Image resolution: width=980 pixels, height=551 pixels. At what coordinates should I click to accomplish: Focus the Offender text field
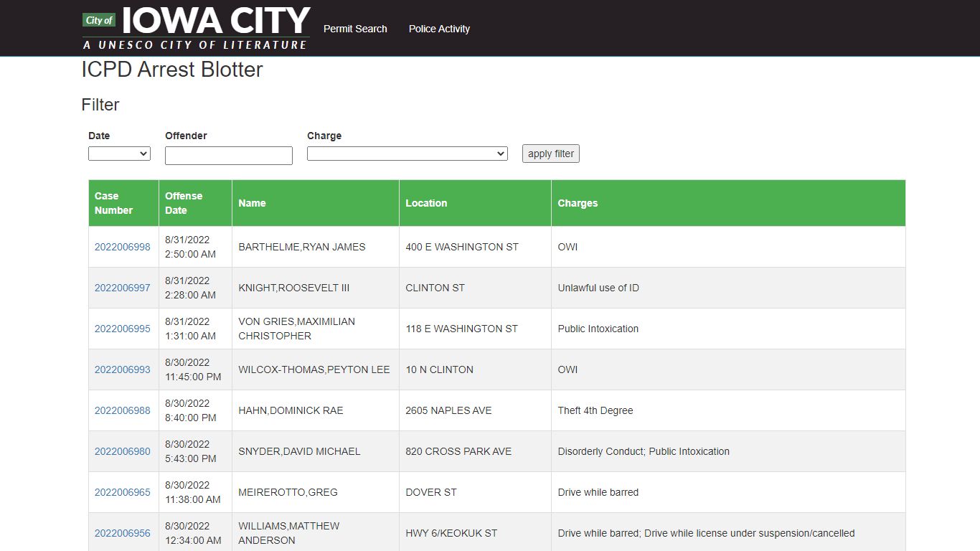pos(229,156)
